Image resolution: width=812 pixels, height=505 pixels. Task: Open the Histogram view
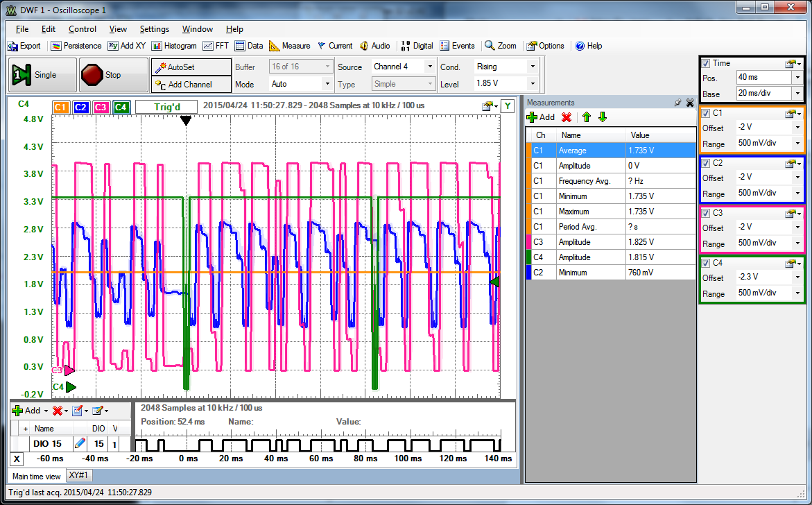[x=174, y=46]
